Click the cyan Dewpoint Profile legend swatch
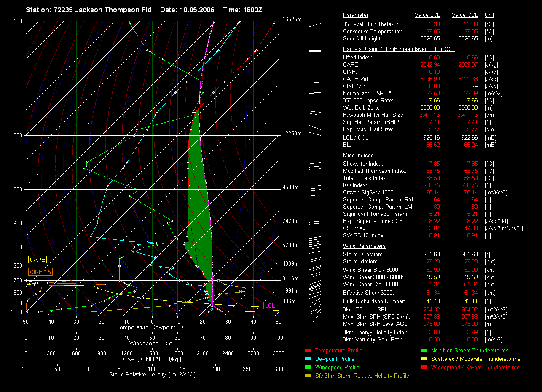The image size is (542, 392). pos(308,359)
